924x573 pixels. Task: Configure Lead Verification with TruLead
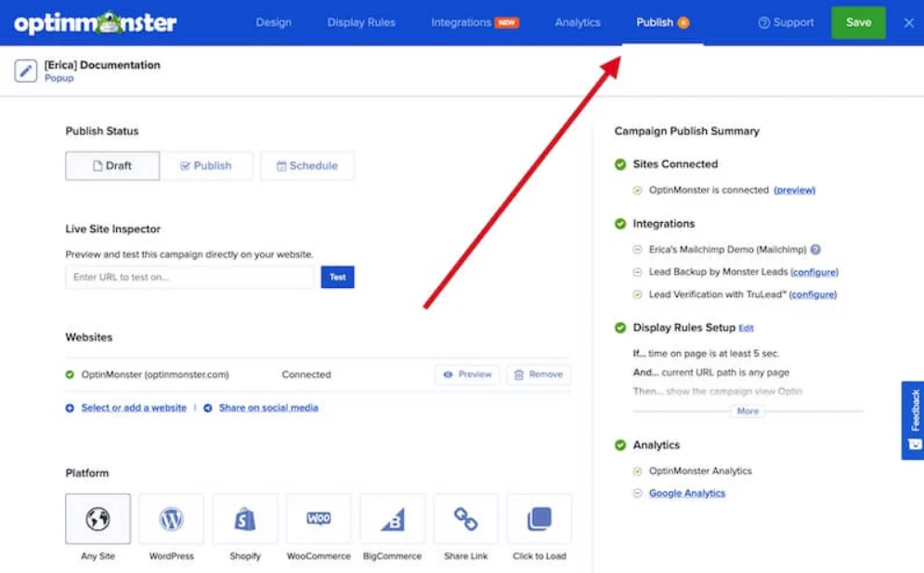pyautogui.click(x=813, y=294)
